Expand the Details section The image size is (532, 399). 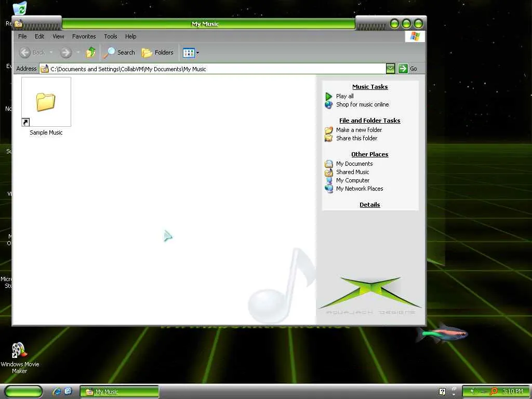click(x=370, y=205)
